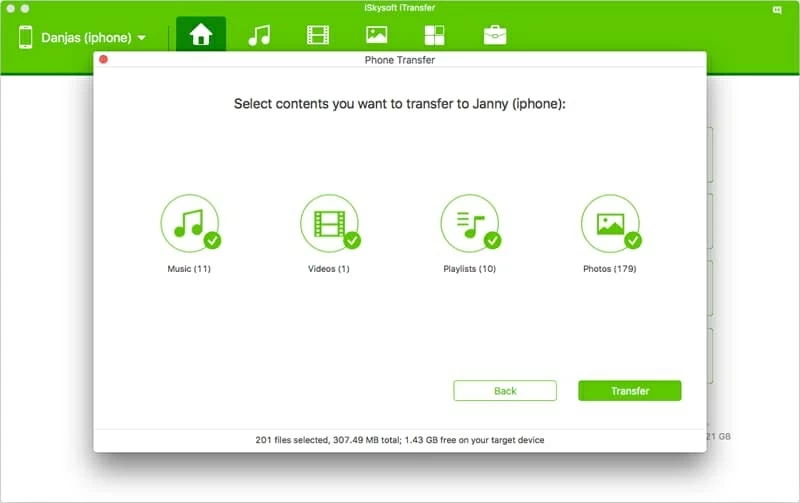The height and width of the screenshot is (503, 800).
Task: Close the Phone Transfer dialog
Action: 103,60
